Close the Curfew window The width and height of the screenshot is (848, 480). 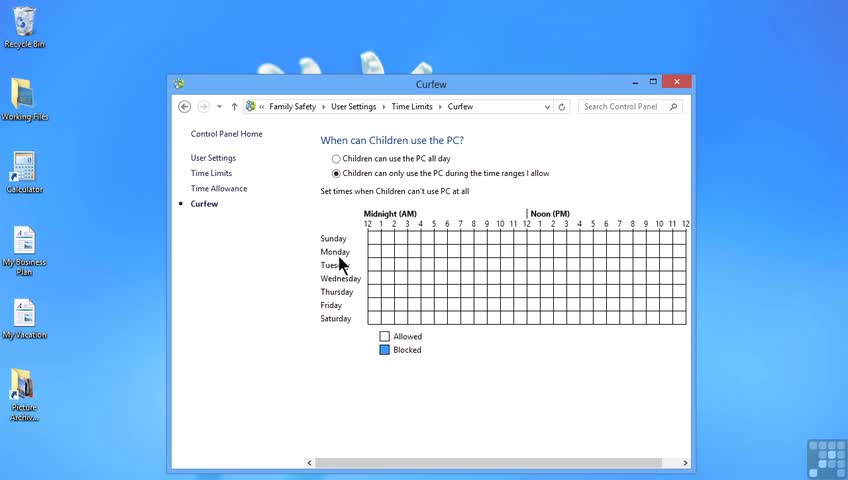pyautogui.click(x=677, y=82)
